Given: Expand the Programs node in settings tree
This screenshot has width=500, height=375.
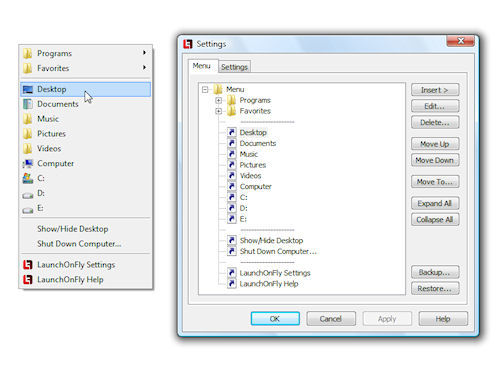Looking at the screenshot, I should click(219, 100).
